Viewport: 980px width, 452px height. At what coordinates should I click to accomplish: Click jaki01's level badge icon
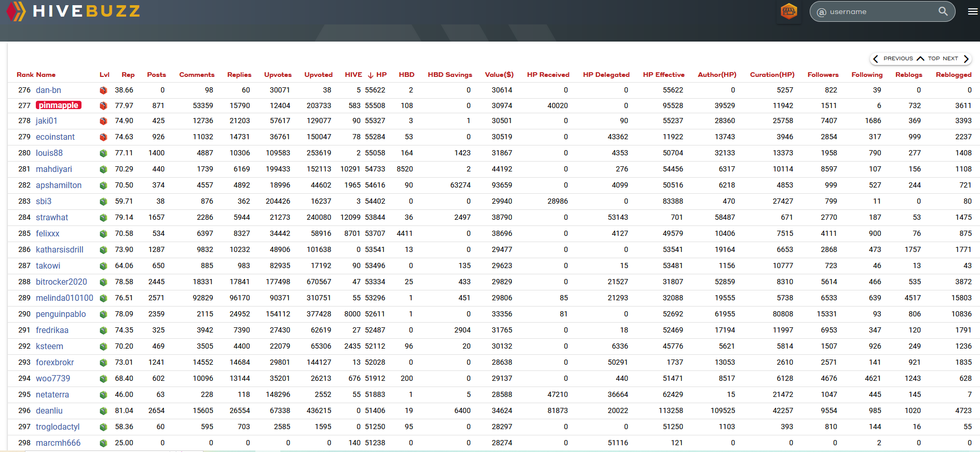(x=103, y=121)
